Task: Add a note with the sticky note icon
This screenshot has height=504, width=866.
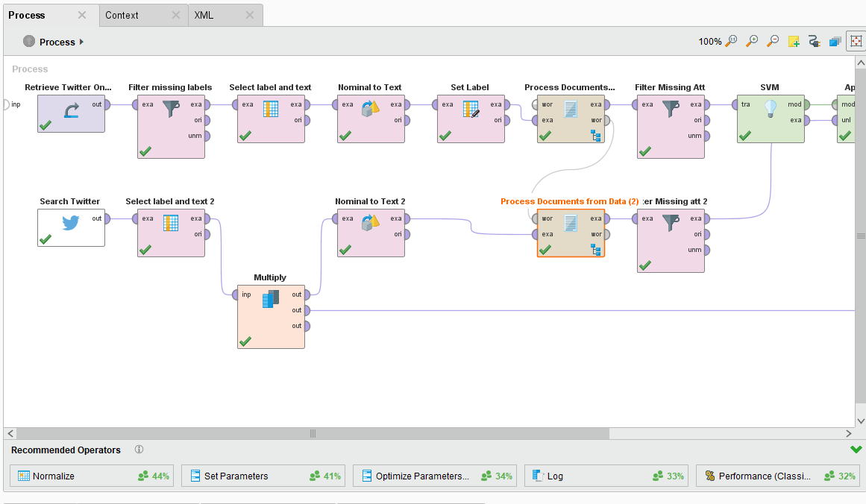Action: coord(794,42)
